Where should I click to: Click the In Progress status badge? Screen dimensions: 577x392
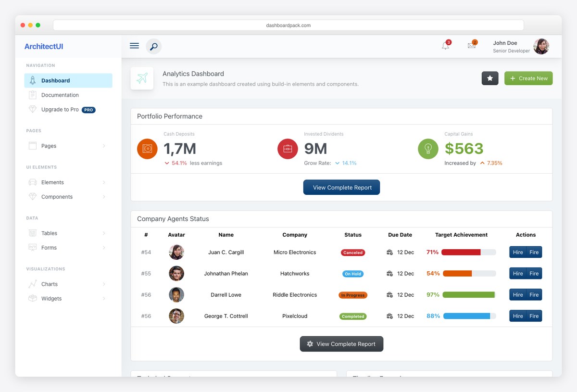click(353, 295)
